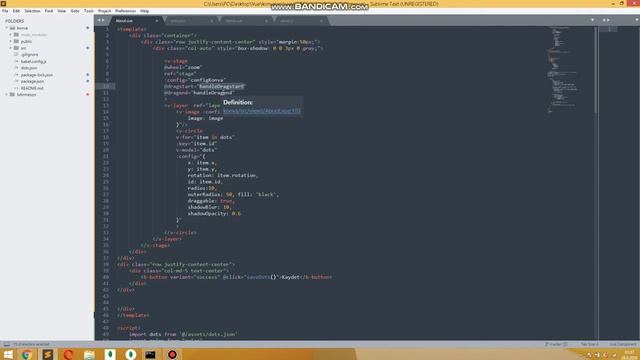Open the Bandicam recorder taskbar icon

click(x=172, y=354)
